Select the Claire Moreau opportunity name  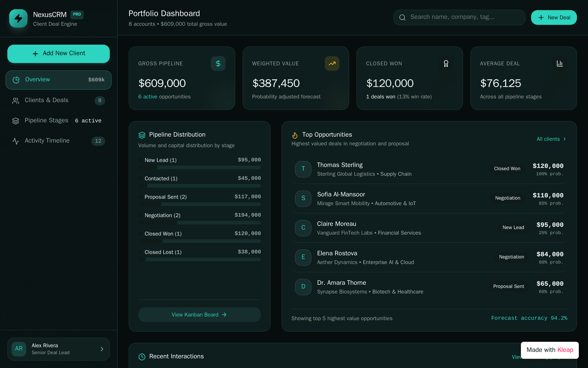click(x=336, y=224)
